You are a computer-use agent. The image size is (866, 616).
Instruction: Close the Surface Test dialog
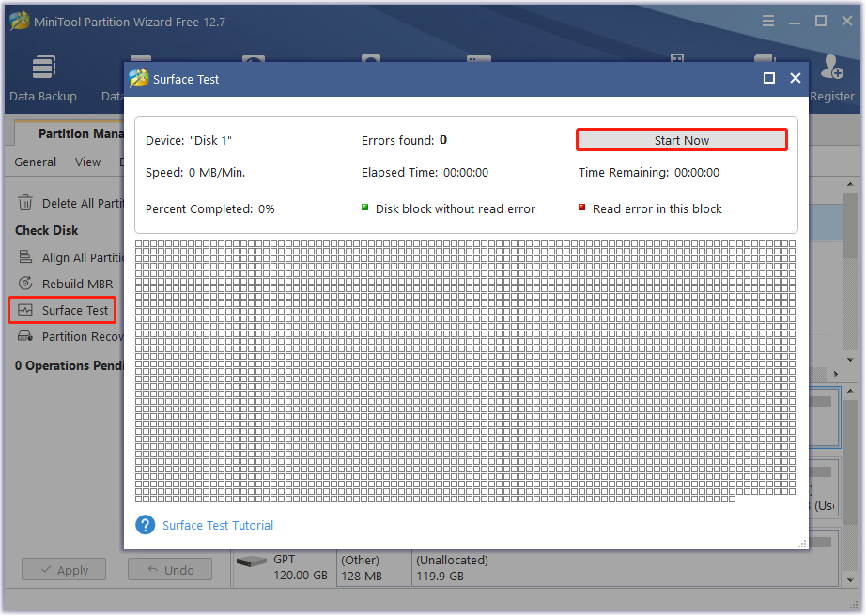click(x=796, y=78)
